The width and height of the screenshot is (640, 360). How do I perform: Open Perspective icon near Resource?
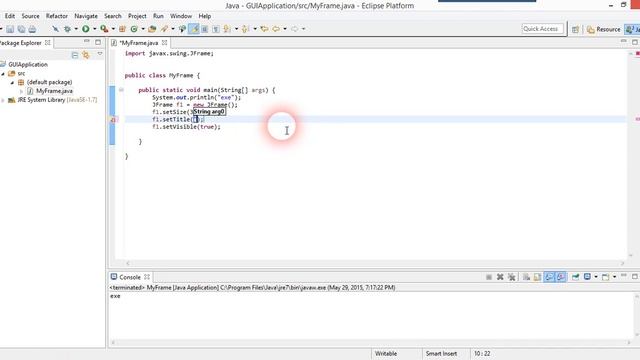pyautogui.click(x=575, y=29)
